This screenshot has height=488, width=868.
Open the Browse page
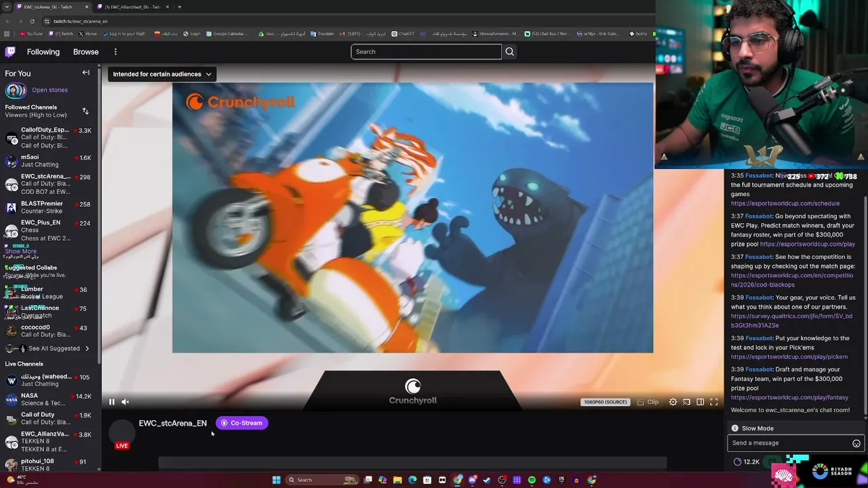coord(86,52)
